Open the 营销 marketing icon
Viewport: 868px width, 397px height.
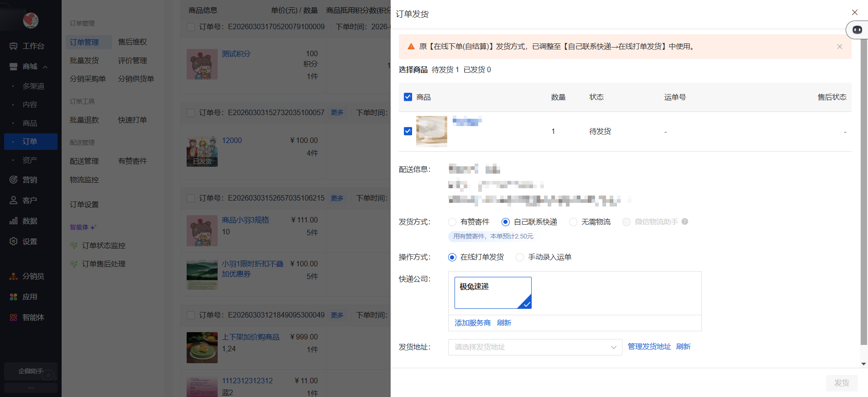click(x=13, y=180)
